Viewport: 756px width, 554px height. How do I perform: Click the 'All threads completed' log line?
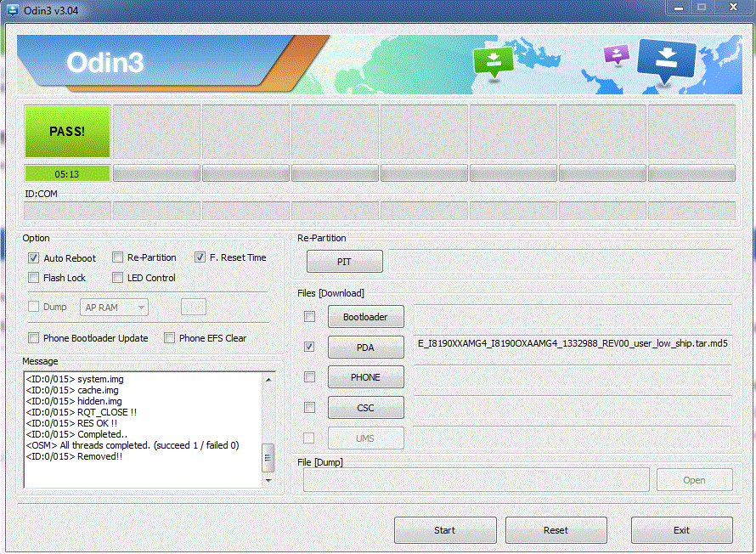click(x=133, y=445)
